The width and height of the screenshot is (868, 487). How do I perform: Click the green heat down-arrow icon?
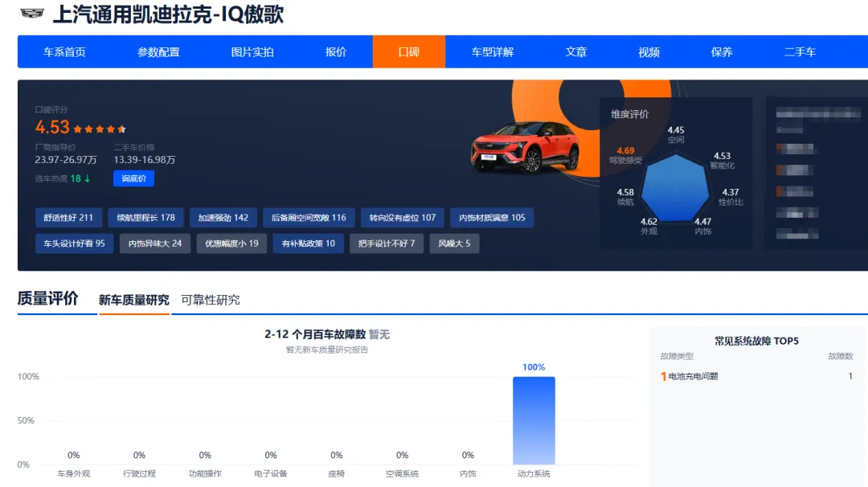coord(88,178)
